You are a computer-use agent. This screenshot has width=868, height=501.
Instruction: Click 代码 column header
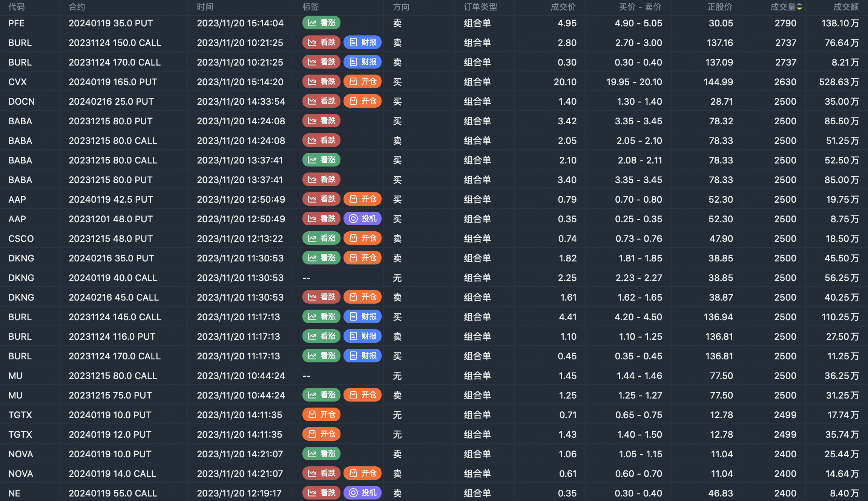[17, 7]
